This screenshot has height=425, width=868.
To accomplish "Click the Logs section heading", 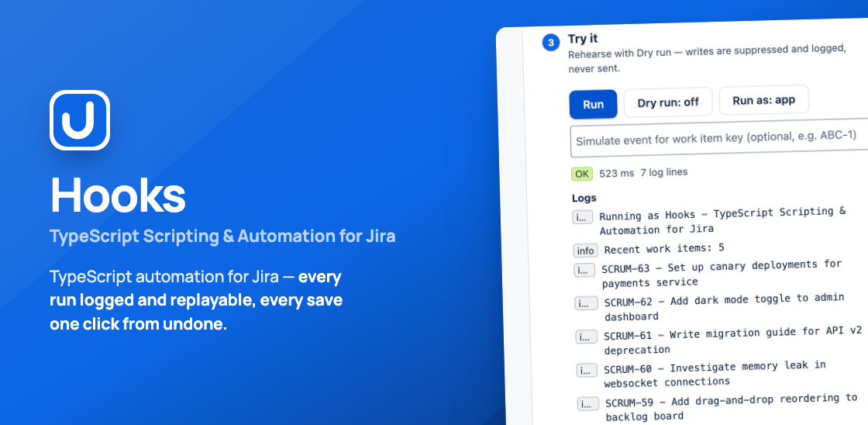I will [584, 198].
